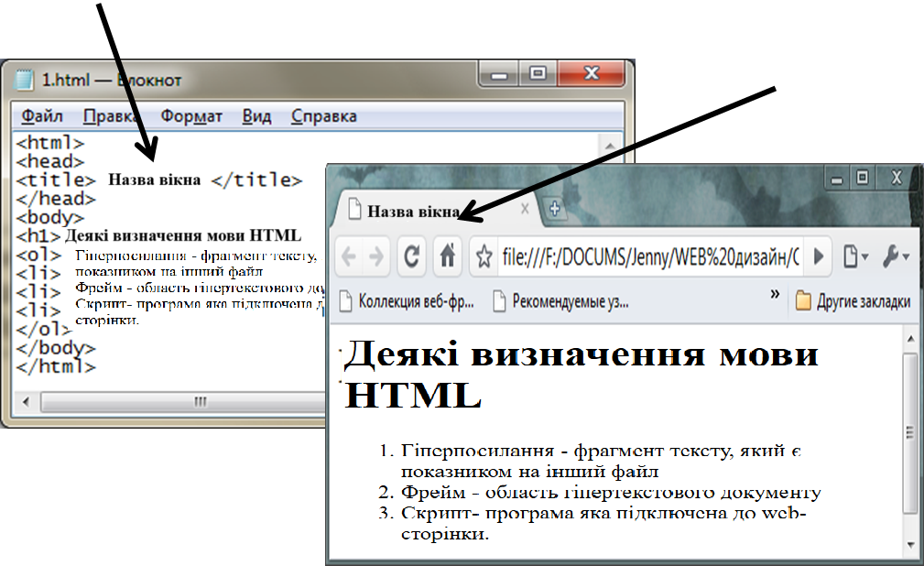
Task: Open the 'Другие закладки' bookmarks folder
Action: click(x=853, y=301)
